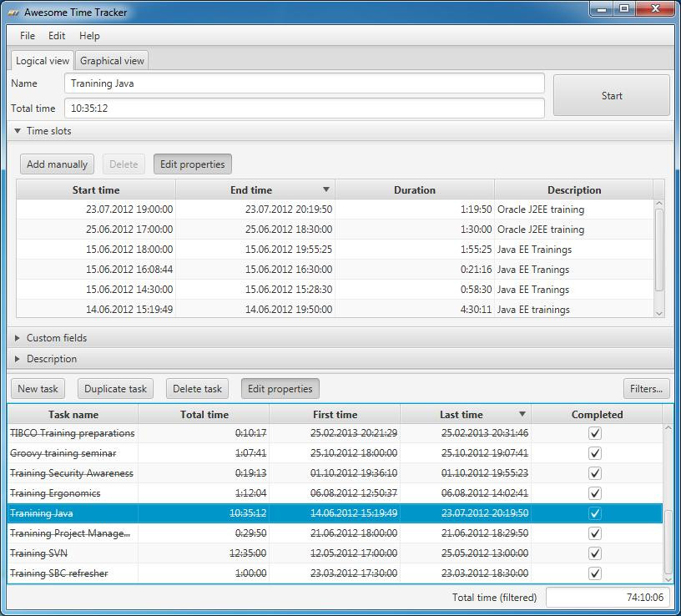This screenshot has width=681, height=616.
Task: Toggle Completed checkbox for Tranining Project Manage task
Action: tap(594, 533)
